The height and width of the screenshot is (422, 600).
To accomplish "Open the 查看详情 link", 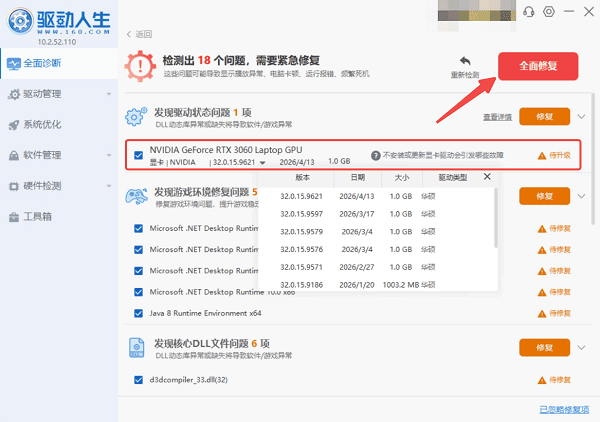I will point(497,117).
